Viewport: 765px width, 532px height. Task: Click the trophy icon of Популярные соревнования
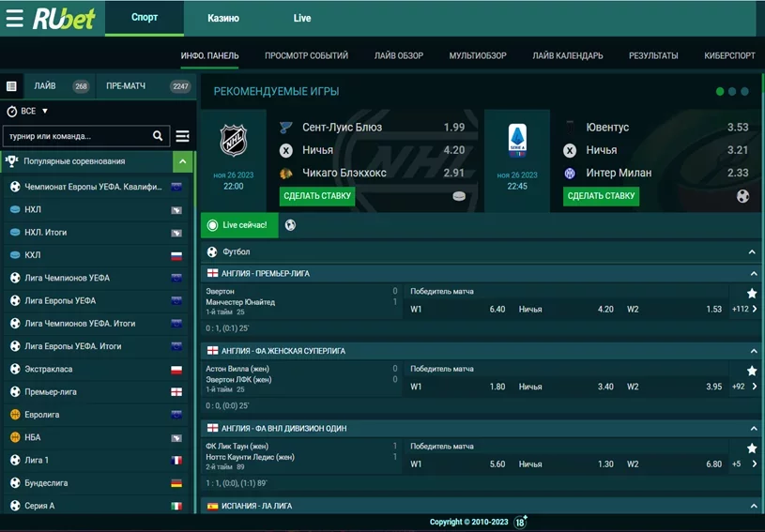pos(11,161)
